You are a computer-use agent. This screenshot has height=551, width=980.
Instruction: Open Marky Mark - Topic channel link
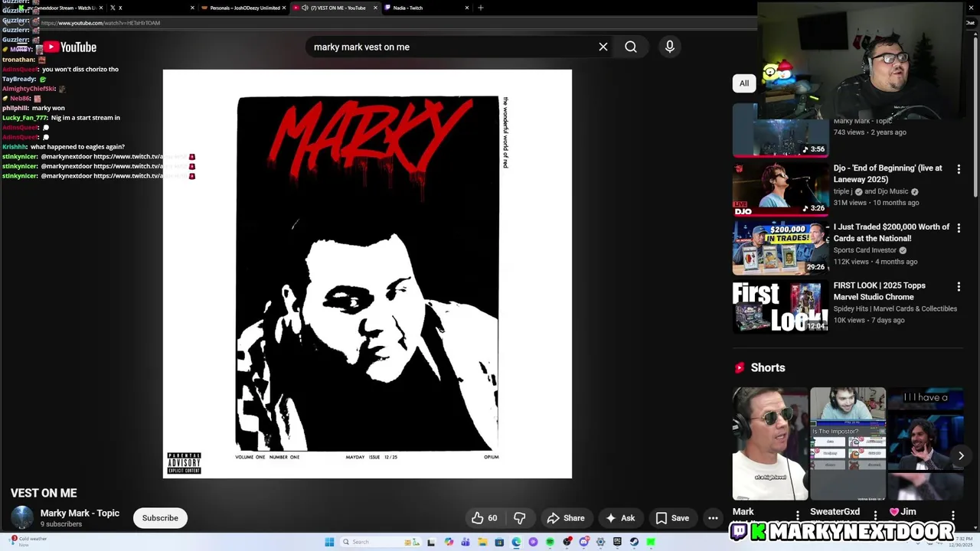[80, 514]
